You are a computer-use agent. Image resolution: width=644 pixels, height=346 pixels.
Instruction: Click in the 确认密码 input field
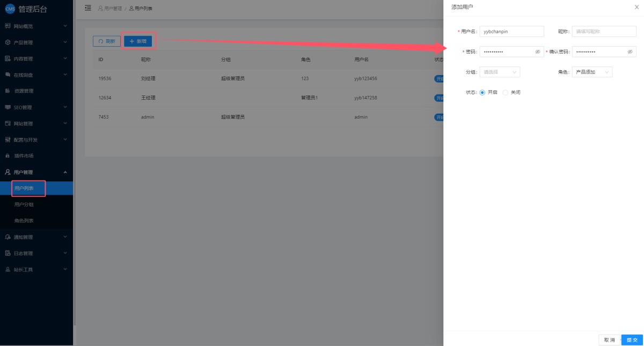(x=604, y=52)
